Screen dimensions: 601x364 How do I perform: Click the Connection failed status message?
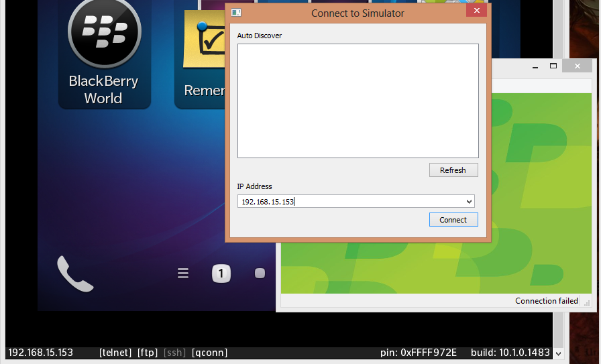click(547, 301)
